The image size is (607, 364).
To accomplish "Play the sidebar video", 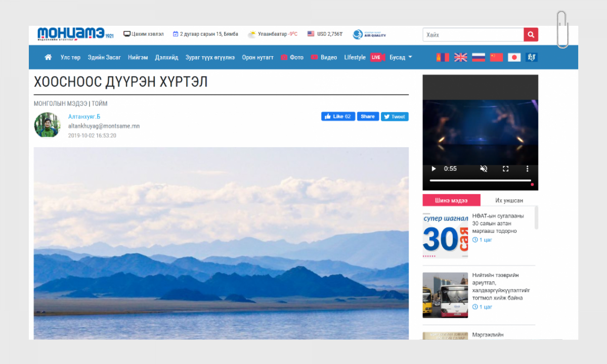I will point(433,169).
